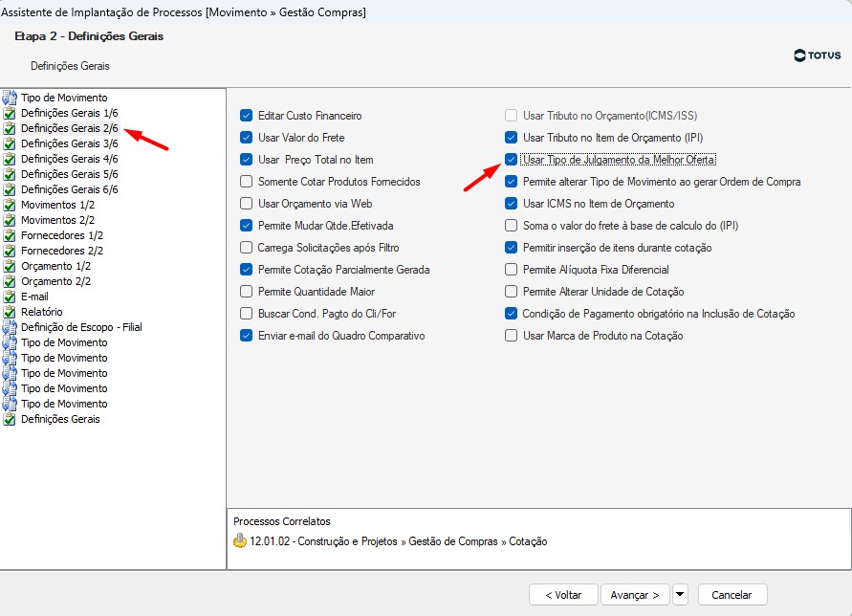Enable Permite Quantidade Maior
Screen dimensions: 852x616
[246, 292]
